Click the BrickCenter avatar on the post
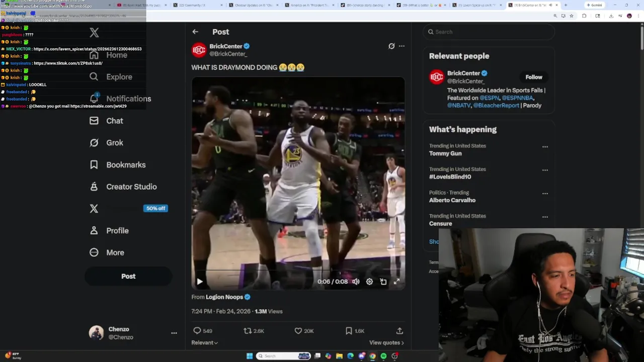Viewport: 644px width, 362px height. (199, 50)
